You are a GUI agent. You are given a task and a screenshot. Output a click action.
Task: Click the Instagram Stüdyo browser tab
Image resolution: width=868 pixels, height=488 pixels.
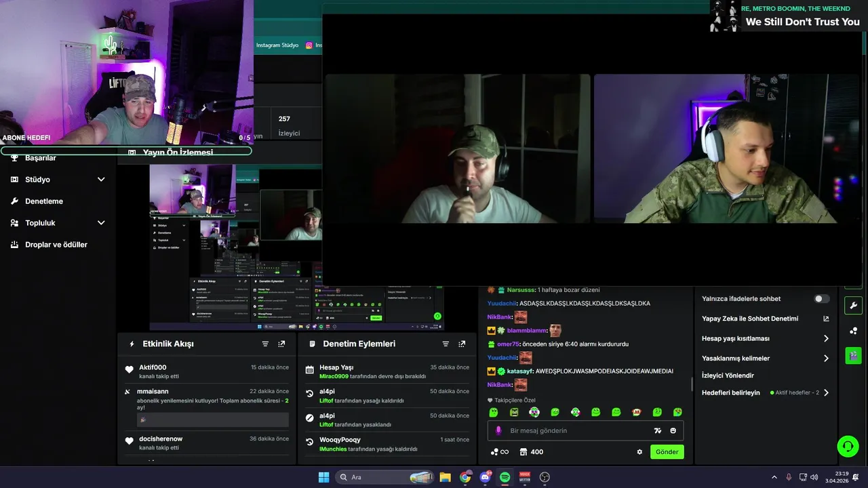277,45
